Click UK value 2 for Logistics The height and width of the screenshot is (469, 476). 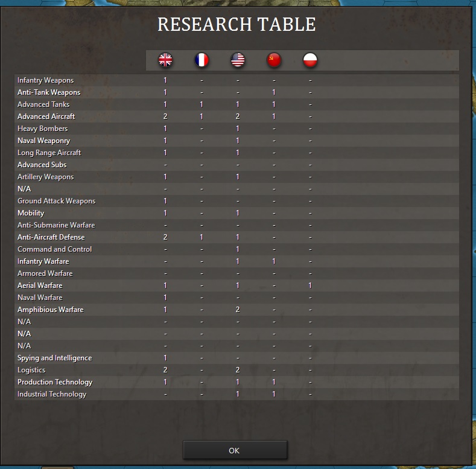pyautogui.click(x=165, y=370)
